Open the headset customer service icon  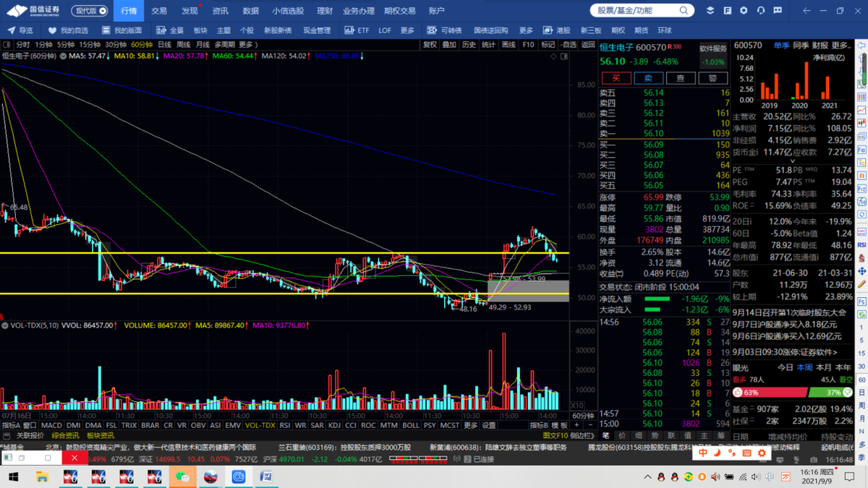(x=761, y=10)
